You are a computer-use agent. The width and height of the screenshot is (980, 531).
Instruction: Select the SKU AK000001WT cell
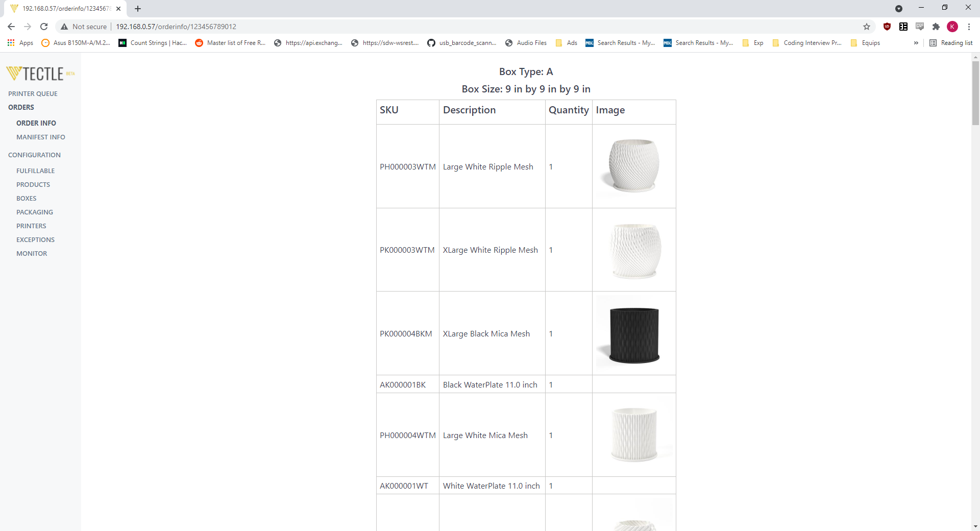(408, 486)
